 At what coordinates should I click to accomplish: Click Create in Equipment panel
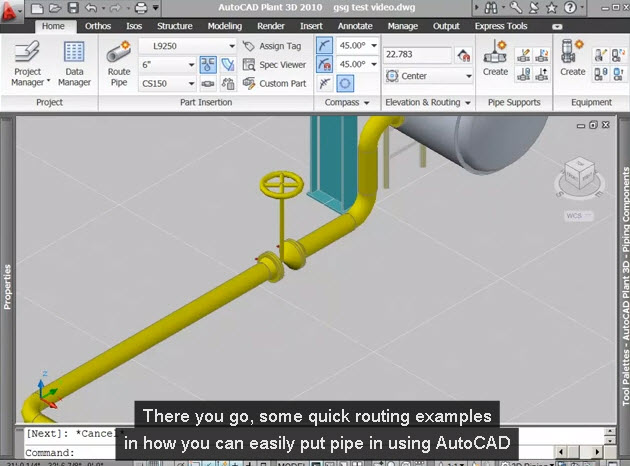[x=573, y=58]
